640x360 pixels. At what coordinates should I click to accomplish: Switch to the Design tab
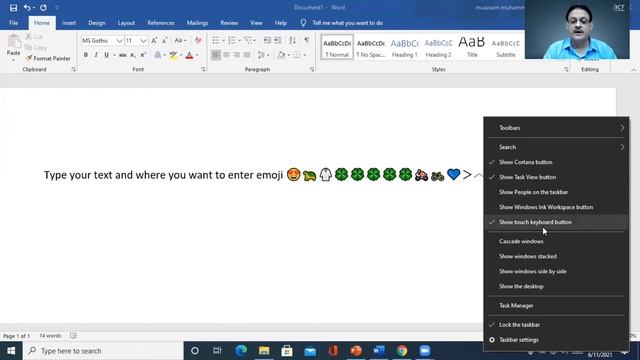tap(97, 23)
